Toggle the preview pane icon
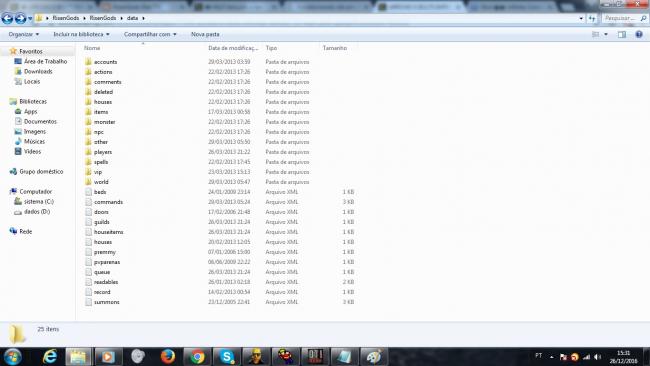Screen dimensions: 650x366 (x=622, y=34)
